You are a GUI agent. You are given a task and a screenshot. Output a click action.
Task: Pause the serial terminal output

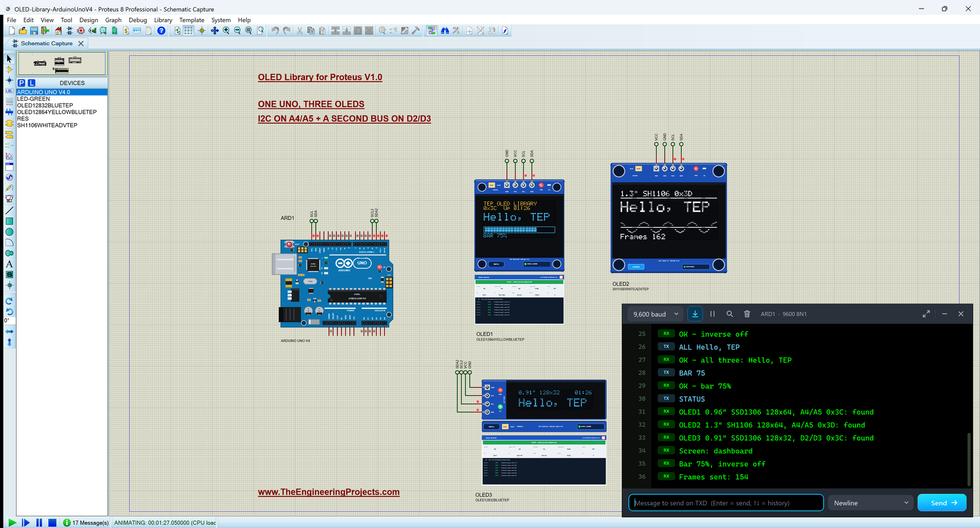click(x=712, y=314)
